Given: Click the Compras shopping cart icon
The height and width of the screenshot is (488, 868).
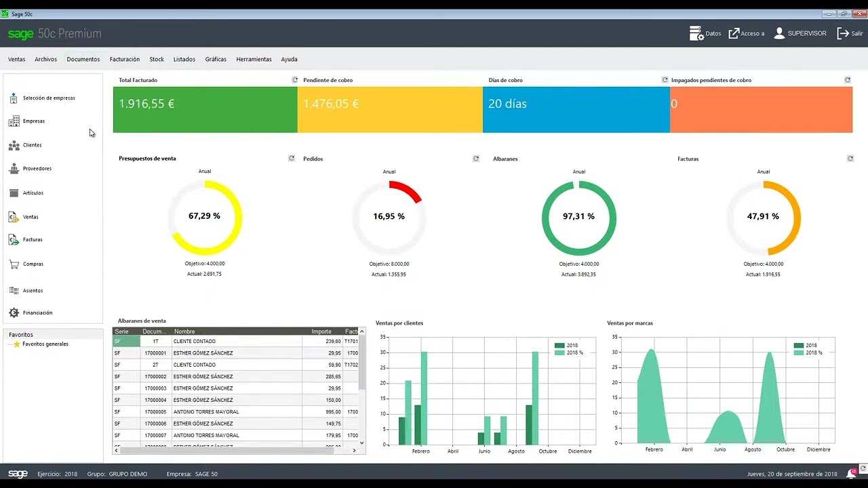Looking at the screenshot, I should [14, 264].
